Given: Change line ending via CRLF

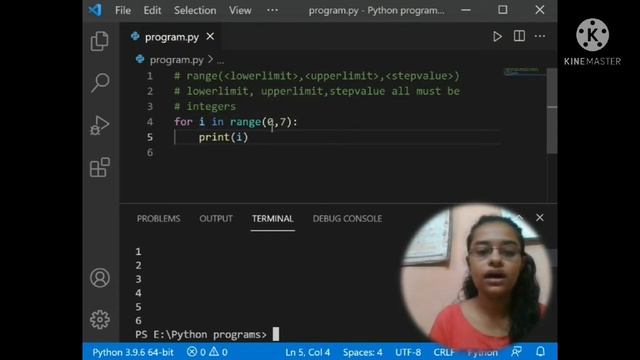Looking at the screenshot, I should pos(444,352).
